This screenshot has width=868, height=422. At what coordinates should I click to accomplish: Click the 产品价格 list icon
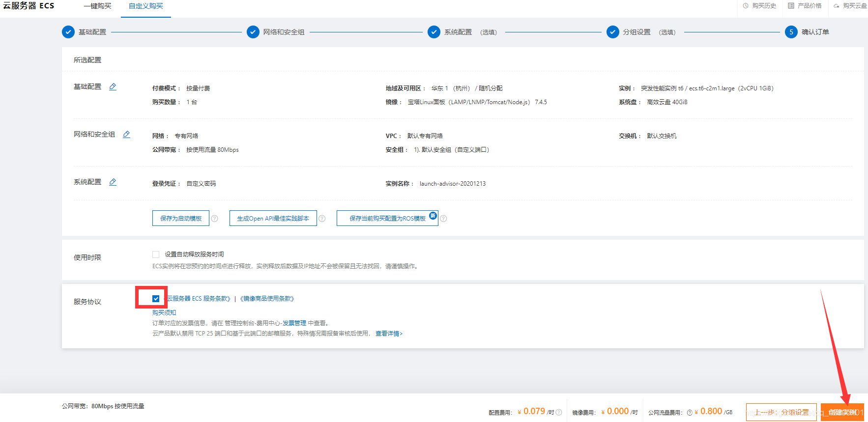coord(791,6)
